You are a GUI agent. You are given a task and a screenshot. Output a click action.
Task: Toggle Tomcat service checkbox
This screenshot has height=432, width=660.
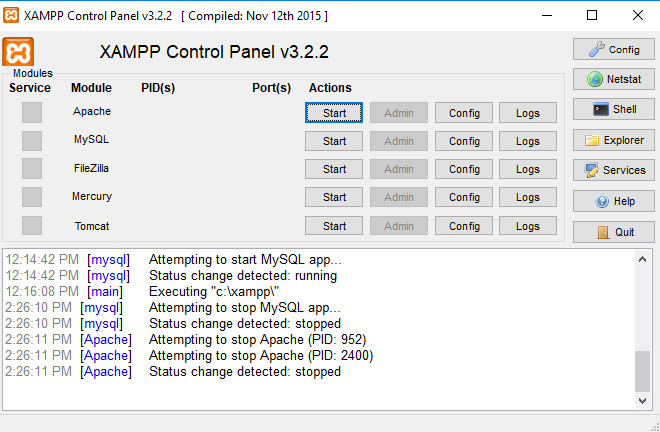coord(32,226)
